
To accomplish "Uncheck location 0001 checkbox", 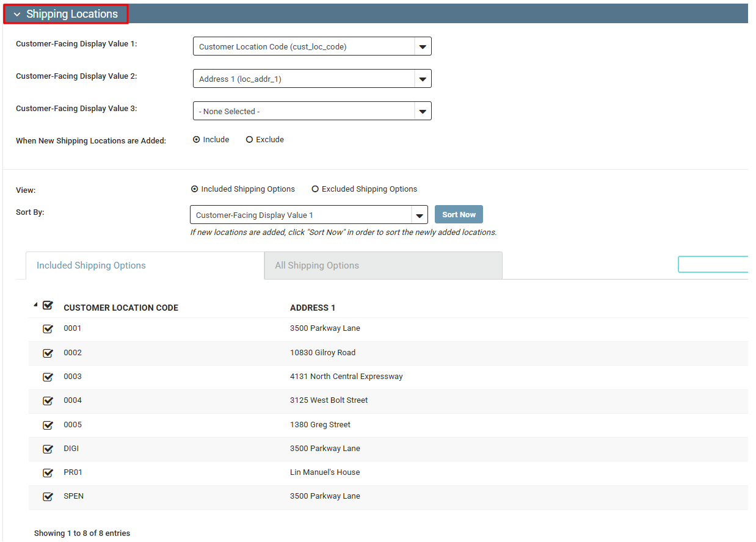I will (x=48, y=329).
